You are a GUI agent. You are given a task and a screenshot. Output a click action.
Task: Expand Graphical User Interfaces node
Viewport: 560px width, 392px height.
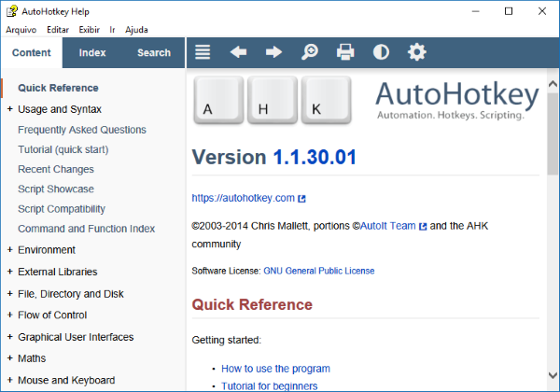(10, 337)
